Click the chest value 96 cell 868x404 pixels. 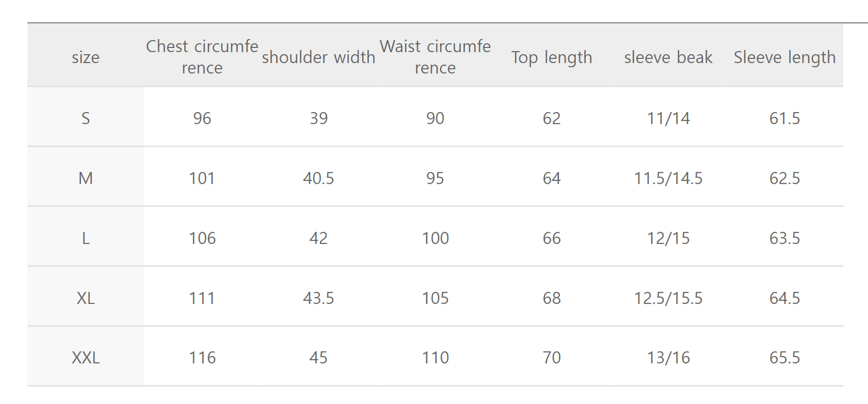coord(202,118)
